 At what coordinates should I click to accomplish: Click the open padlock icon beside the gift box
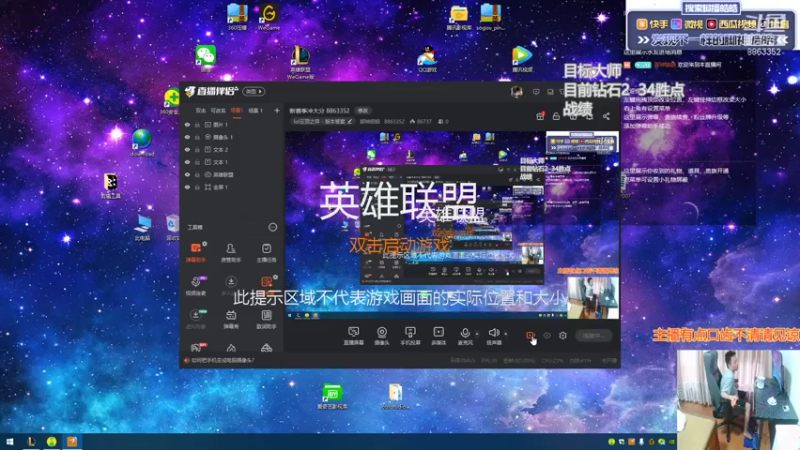click(x=556, y=116)
